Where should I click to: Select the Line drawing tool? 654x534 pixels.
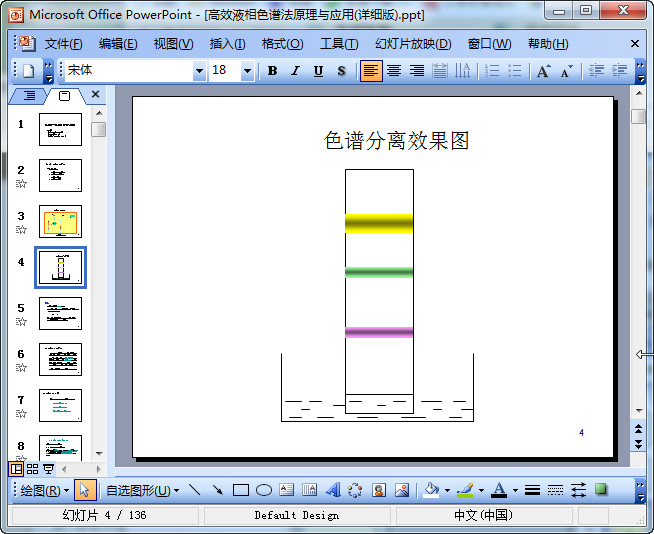[195, 490]
